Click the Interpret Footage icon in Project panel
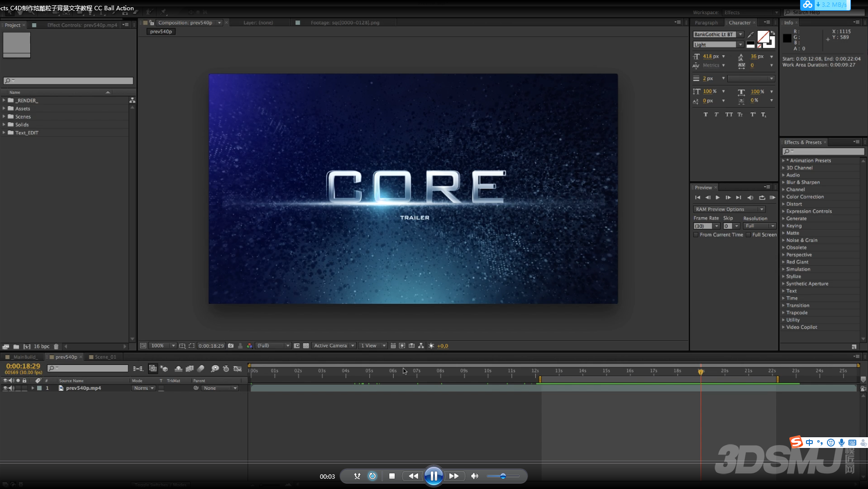 coord(6,346)
